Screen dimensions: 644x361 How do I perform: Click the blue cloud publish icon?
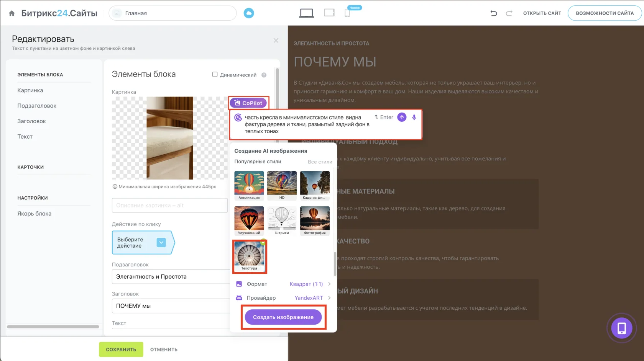pyautogui.click(x=249, y=13)
